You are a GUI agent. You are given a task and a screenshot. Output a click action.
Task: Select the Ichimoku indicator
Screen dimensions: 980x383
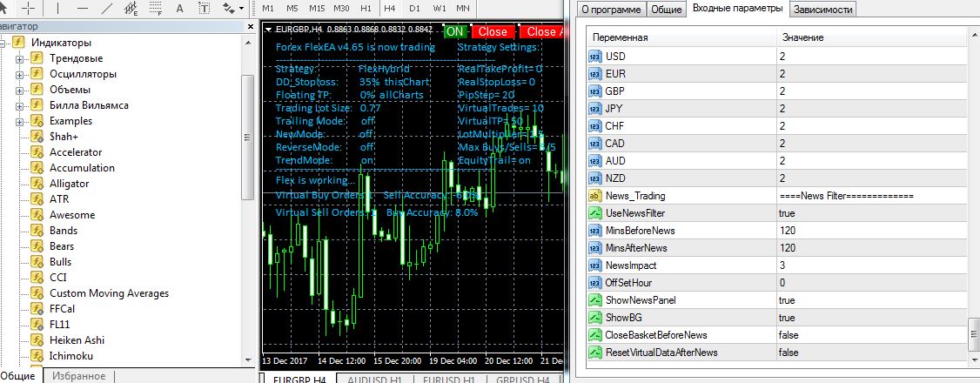(71, 355)
